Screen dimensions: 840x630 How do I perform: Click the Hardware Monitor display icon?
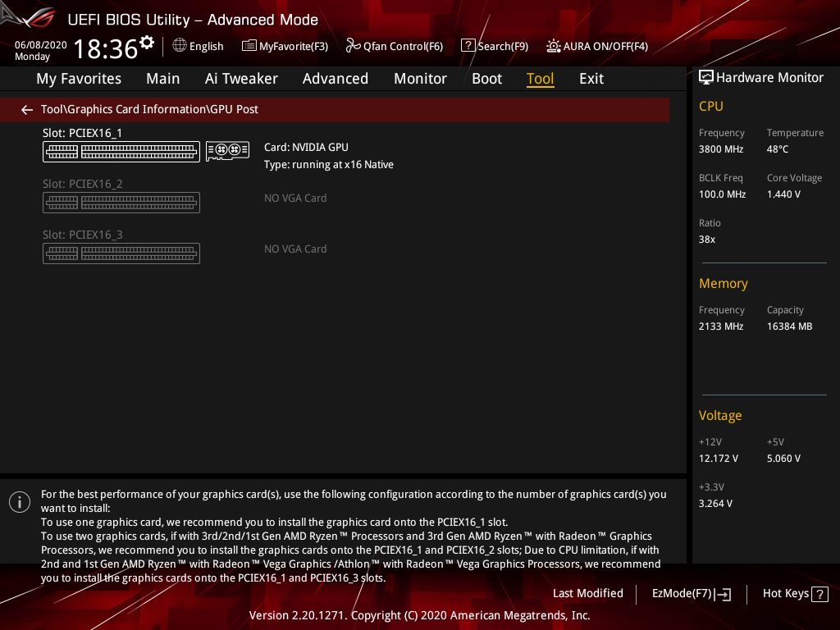pyautogui.click(x=706, y=78)
